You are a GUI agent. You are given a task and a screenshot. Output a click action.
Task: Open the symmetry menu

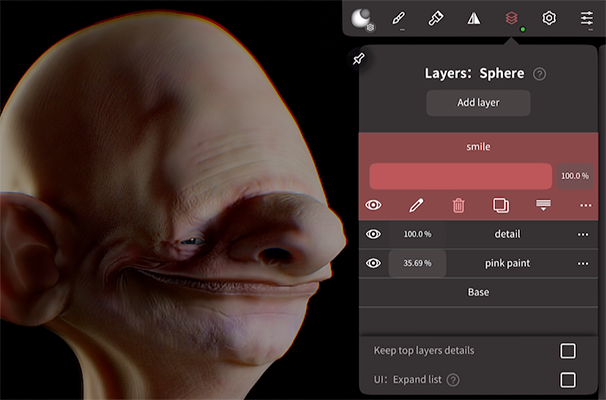474,18
